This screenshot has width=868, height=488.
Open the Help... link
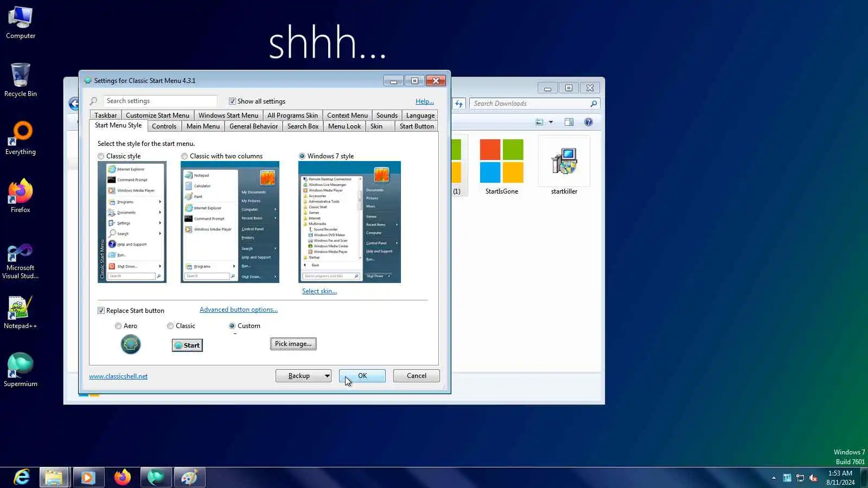pyautogui.click(x=425, y=101)
